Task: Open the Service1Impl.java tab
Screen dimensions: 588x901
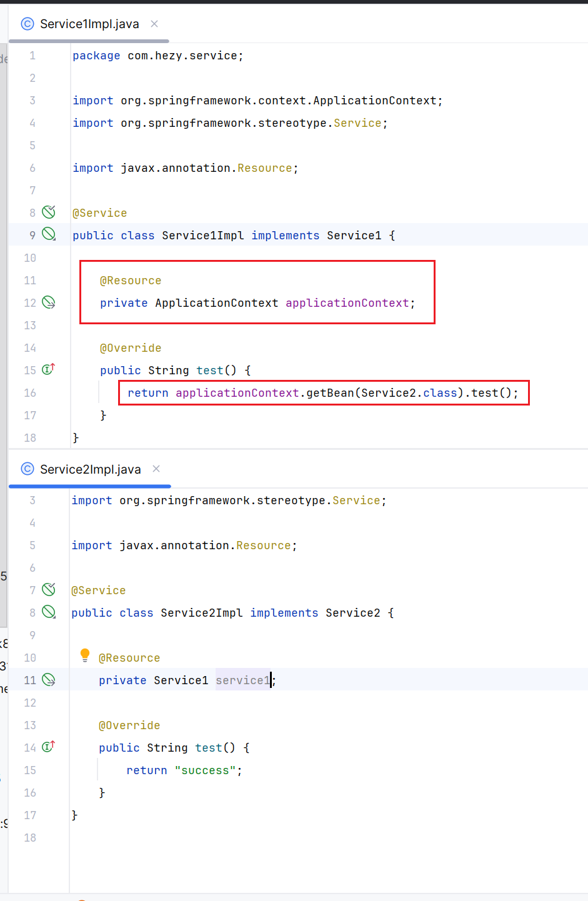Action: (x=89, y=24)
